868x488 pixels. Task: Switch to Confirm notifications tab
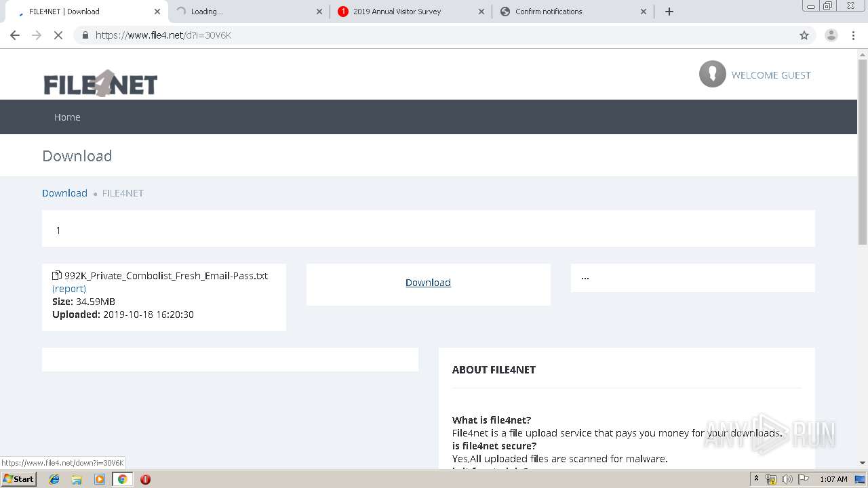coord(573,12)
